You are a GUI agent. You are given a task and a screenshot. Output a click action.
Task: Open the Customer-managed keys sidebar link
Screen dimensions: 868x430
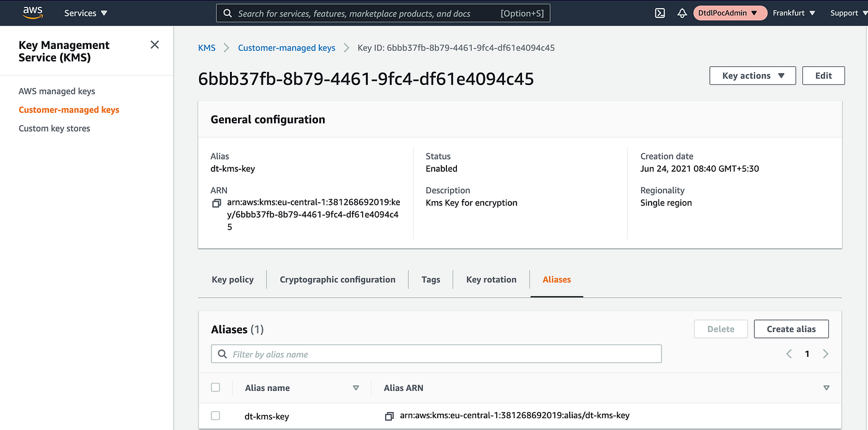pos(69,109)
